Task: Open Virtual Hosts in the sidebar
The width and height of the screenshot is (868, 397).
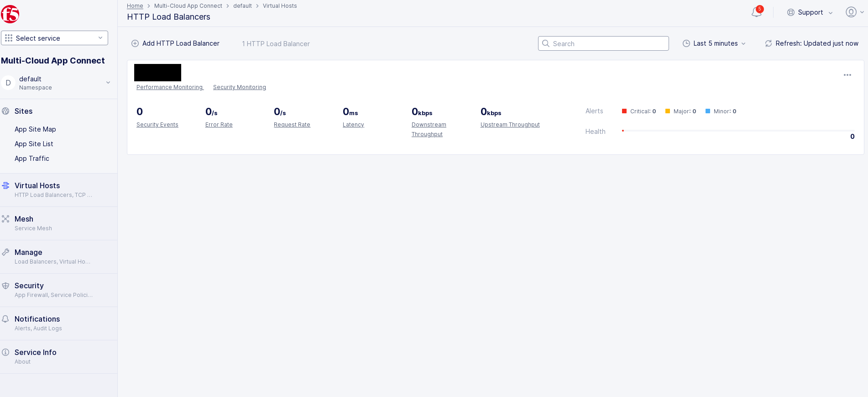Action: tap(37, 185)
